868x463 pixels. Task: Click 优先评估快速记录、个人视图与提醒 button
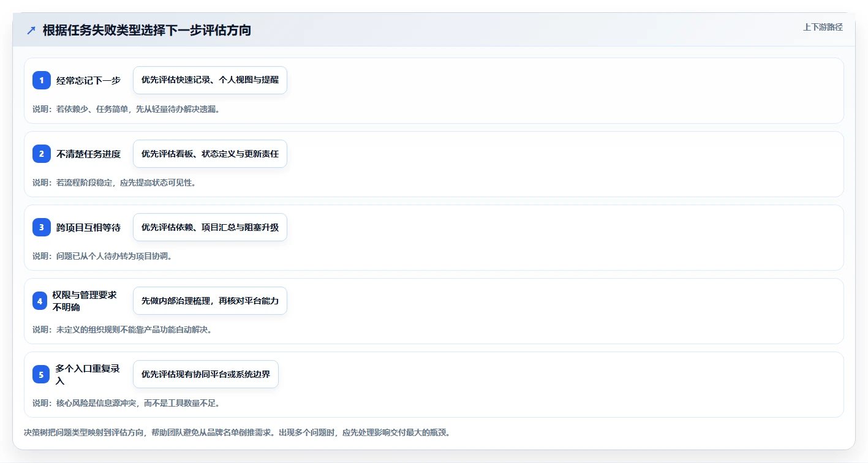click(210, 80)
